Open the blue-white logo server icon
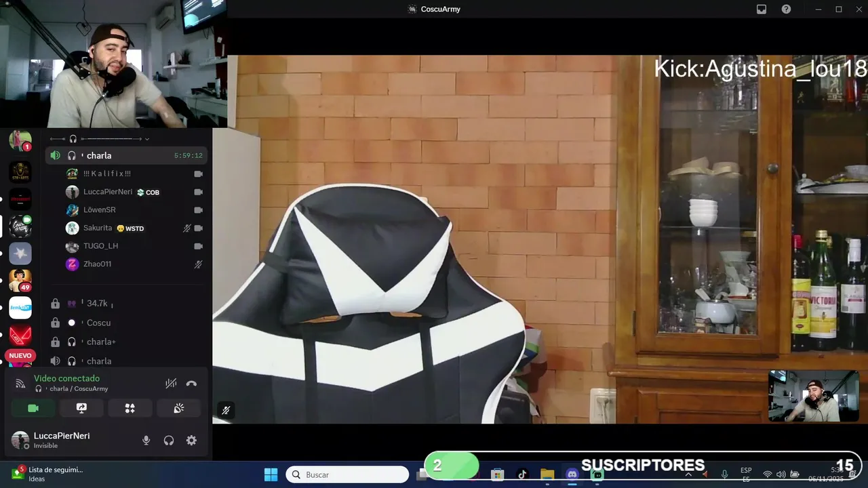The width and height of the screenshot is (868, 488). pos(20,308)
